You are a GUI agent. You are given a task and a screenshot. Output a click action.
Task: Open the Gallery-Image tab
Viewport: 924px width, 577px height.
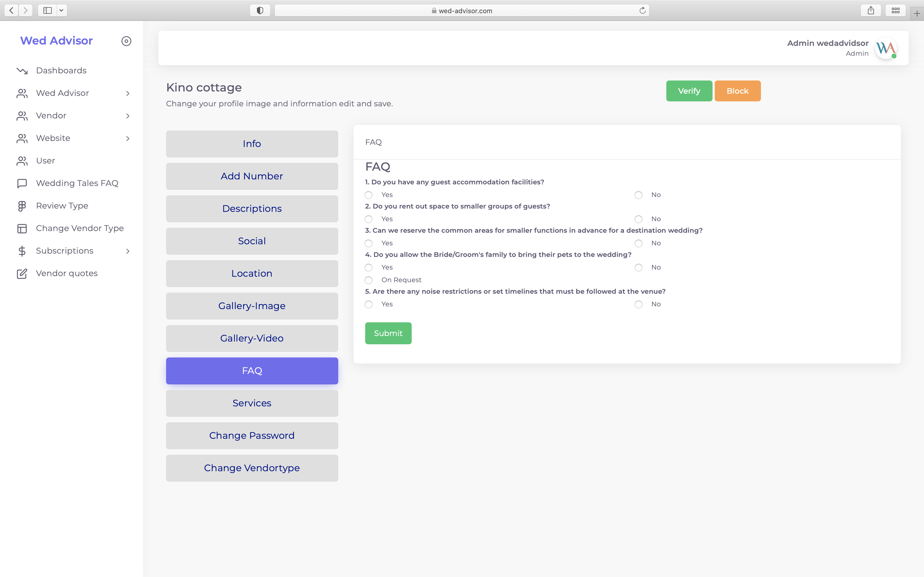pos(252,306)
